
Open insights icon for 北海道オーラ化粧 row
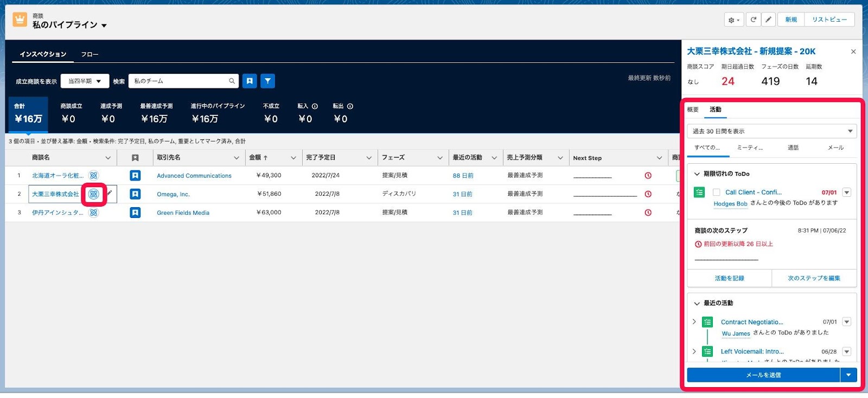tap(94, 176)
